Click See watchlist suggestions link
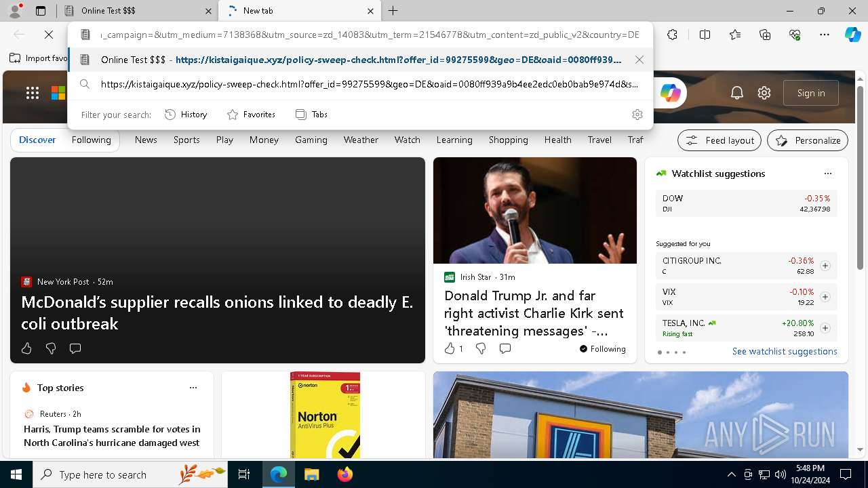 tap(785, 351)
